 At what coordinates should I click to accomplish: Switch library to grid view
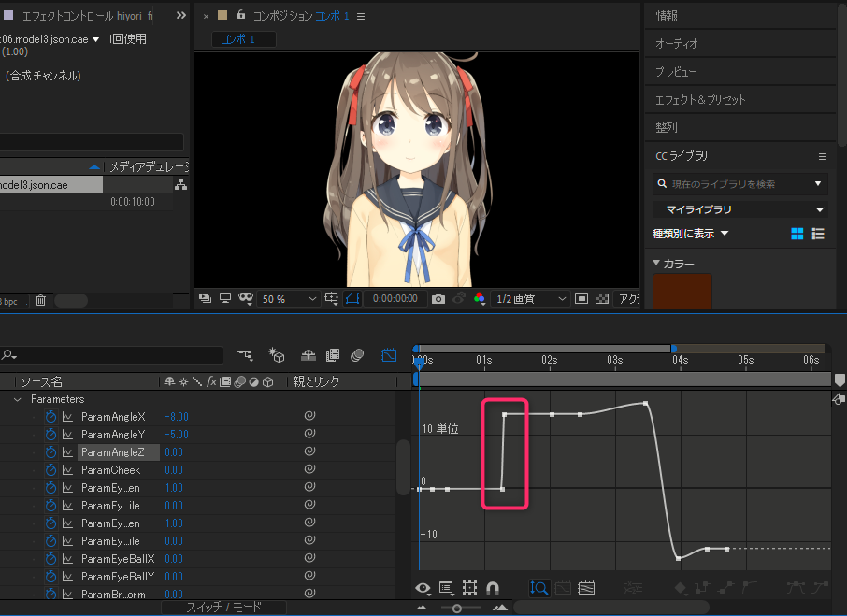(x=797, y=234)
